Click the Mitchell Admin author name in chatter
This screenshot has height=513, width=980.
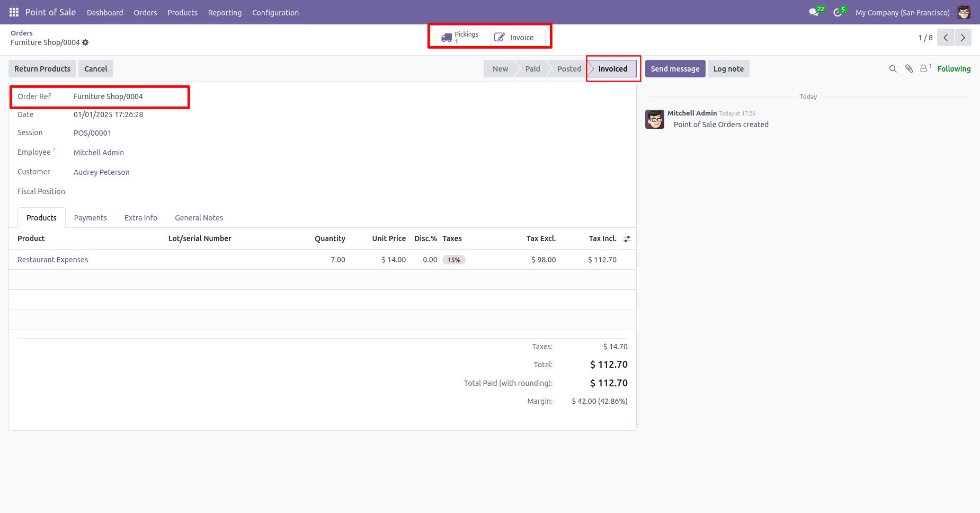click(692, 113)
